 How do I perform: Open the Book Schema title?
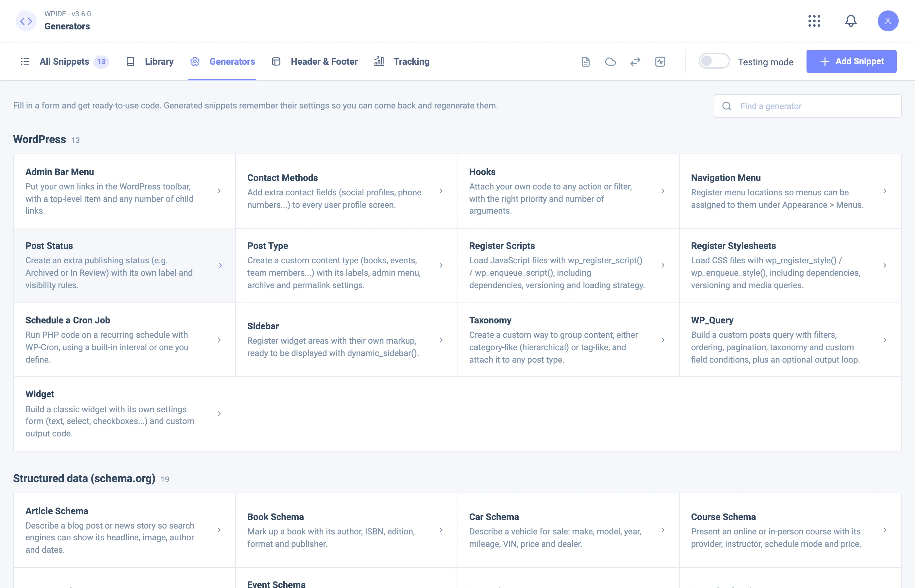coord(275,517)
